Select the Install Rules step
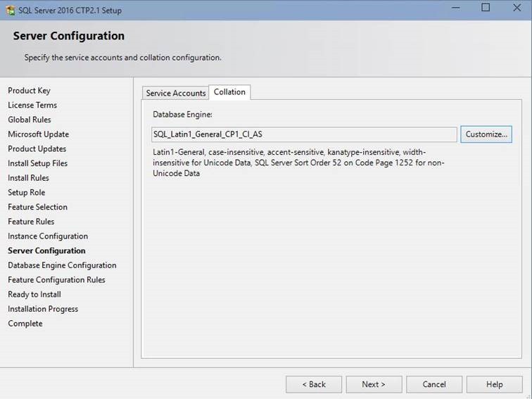532x399 pixels. click(x=28, y=178)
